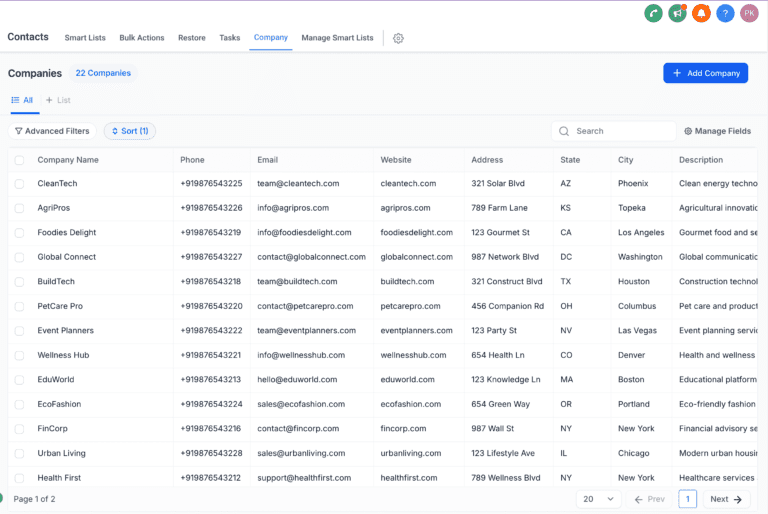This screenshot has width=768, height=514.
Task: Open the Health First company name
Action: pyautogui.click(x=59, y=477)
